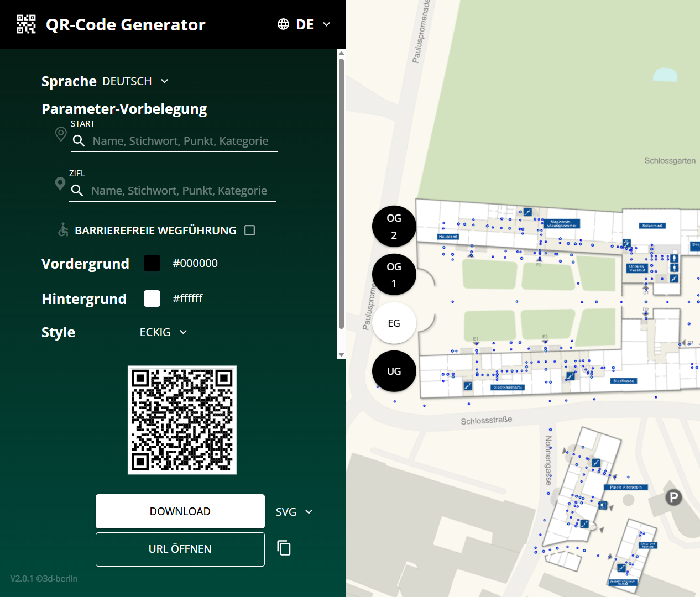Click the search magnifier in ZIEL field
The width and height of the screenshot is (700, 597).
(77, 191)
